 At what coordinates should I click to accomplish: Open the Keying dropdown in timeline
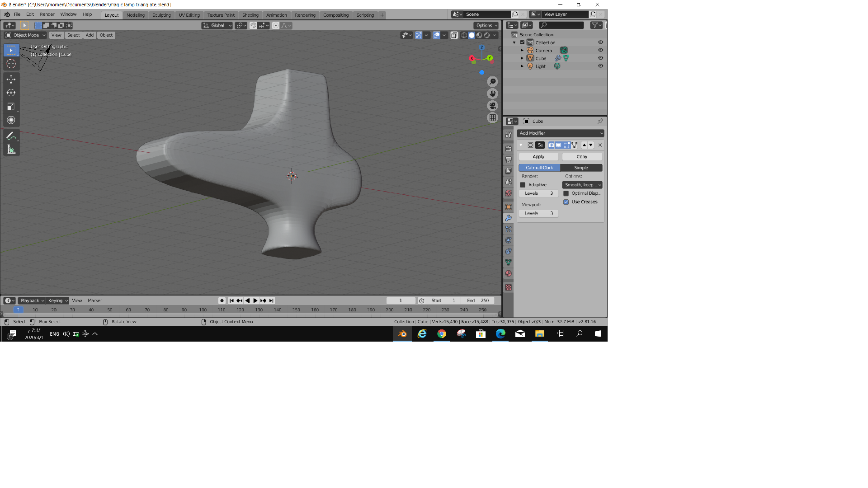click(x=57, y=300)
